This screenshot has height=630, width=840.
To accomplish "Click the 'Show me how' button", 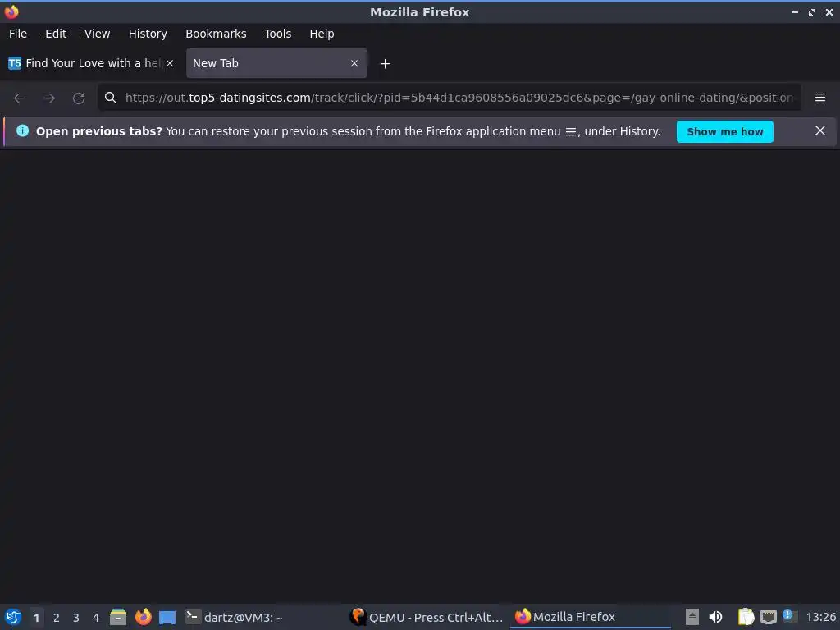I will 725,132.
